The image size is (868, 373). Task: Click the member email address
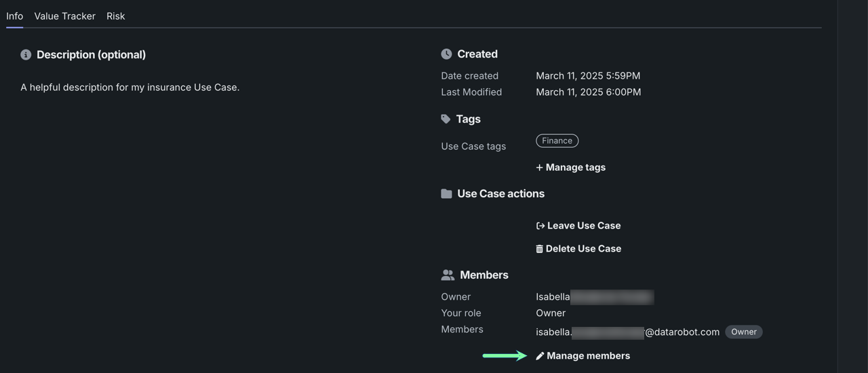[627, 332]
